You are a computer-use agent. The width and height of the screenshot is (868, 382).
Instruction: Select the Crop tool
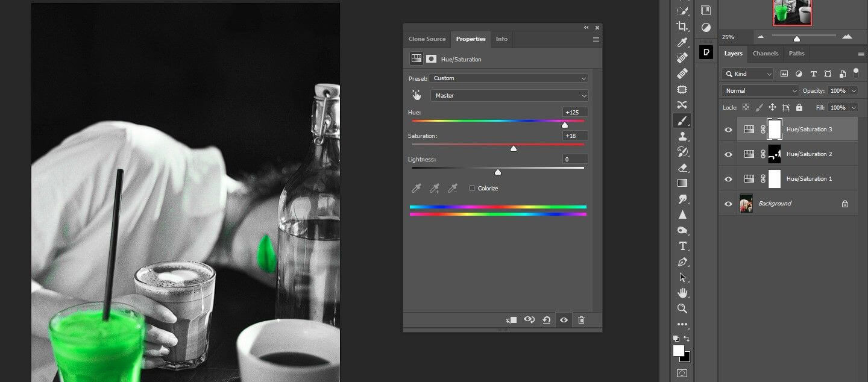pyautogui.click(x=682, y=27)
